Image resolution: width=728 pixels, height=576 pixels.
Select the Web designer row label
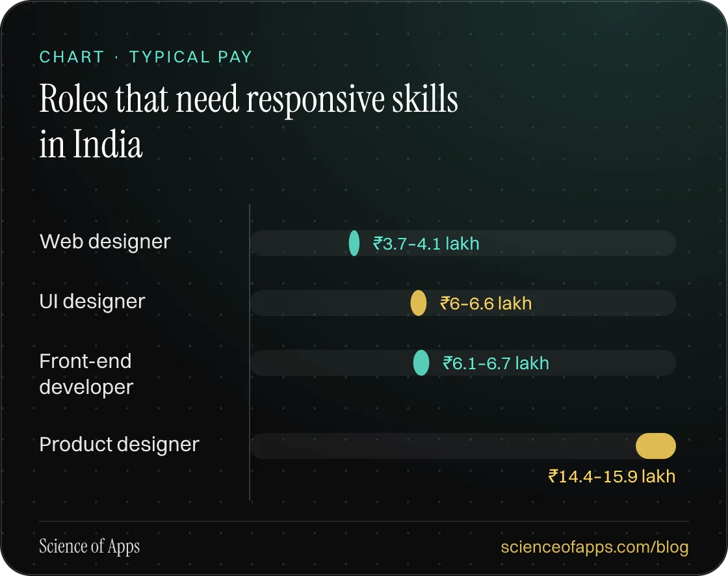point(105,242)
